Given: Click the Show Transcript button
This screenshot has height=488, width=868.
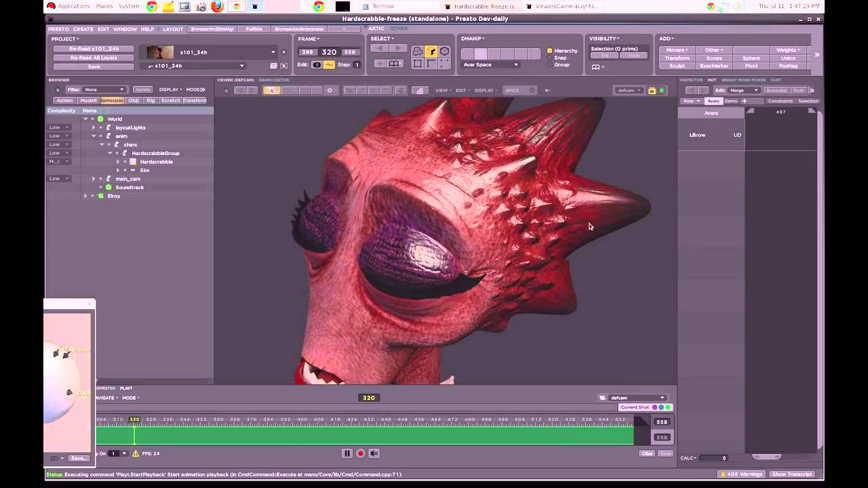Looking at the screenshot, I should click(x=791, y=474).
